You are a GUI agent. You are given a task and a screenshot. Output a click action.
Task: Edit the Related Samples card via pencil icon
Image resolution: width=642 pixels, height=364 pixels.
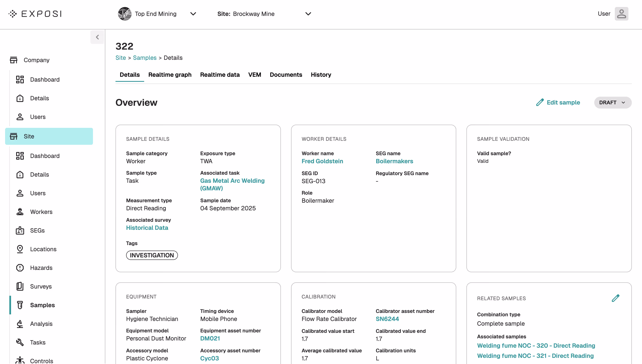(x=616, y=298)
